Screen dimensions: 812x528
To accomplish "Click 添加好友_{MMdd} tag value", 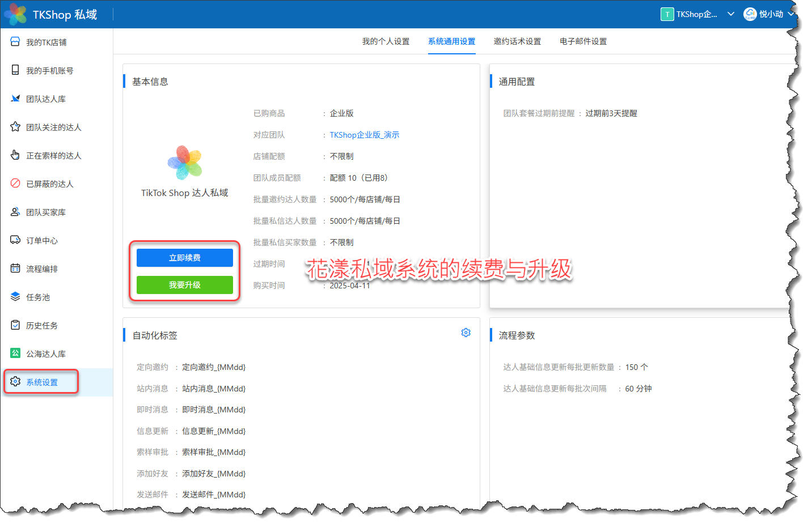I will pos(214,474).
